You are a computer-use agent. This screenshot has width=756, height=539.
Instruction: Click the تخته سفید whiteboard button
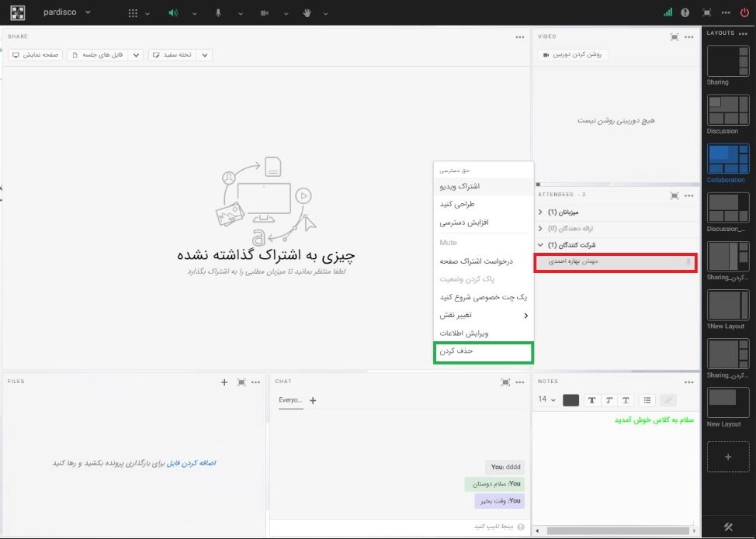click(x=173, y=55)
